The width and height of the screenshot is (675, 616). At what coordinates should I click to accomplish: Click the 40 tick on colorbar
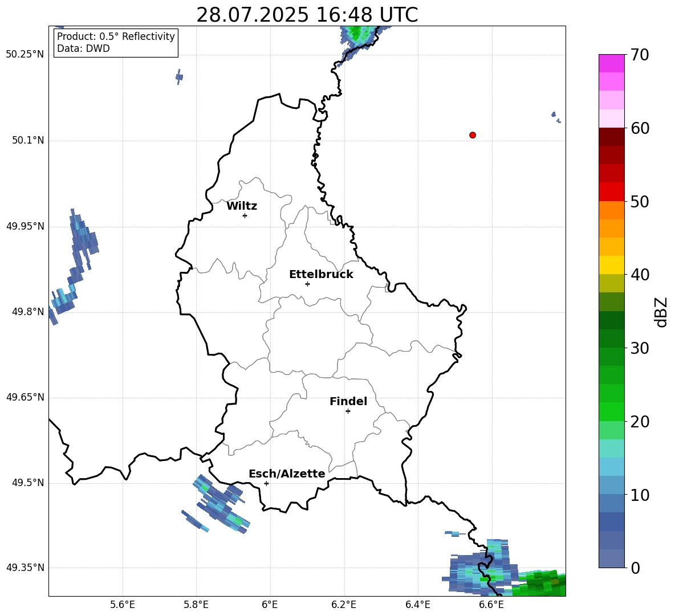pyautogui.click(x=640, y=275)
